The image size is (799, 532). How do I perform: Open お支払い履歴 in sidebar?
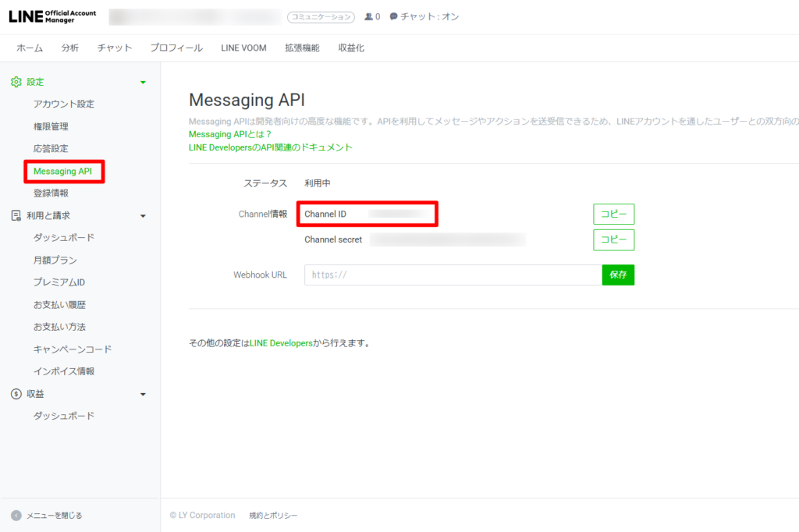(59, 305)
